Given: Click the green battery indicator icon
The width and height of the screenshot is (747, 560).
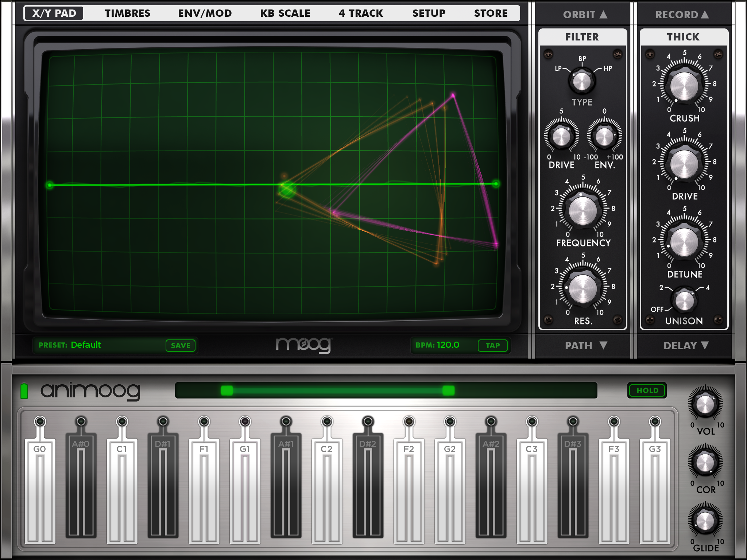Looking at the screenshot, I should pos(24,391).
